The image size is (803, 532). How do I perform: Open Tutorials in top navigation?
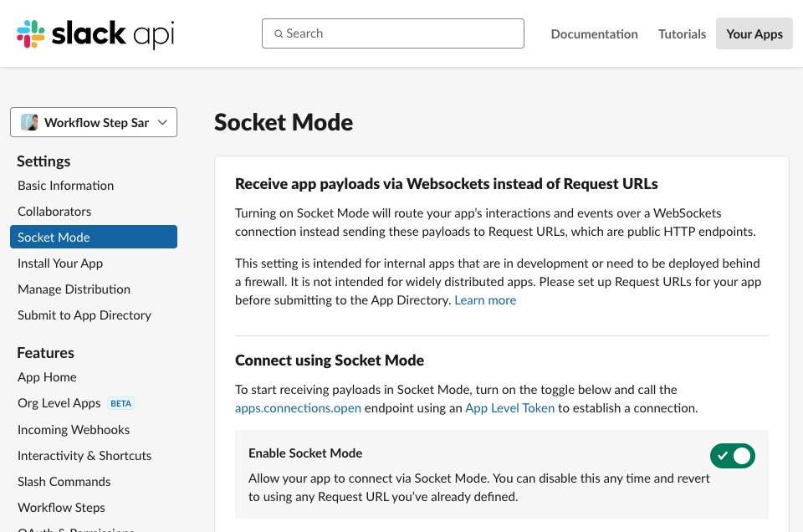coord(682,34)
